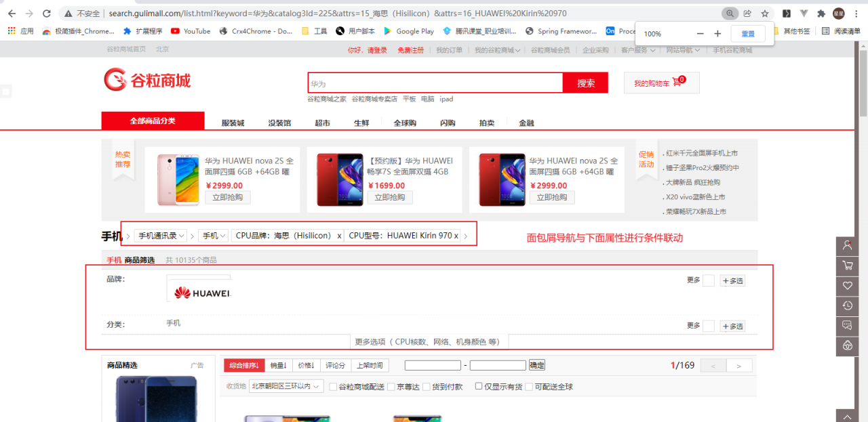The height and width of the screenshot is (422, 868).
Task: Open the 应用 apps grid shortcut
Action: (x=20, y=31)
